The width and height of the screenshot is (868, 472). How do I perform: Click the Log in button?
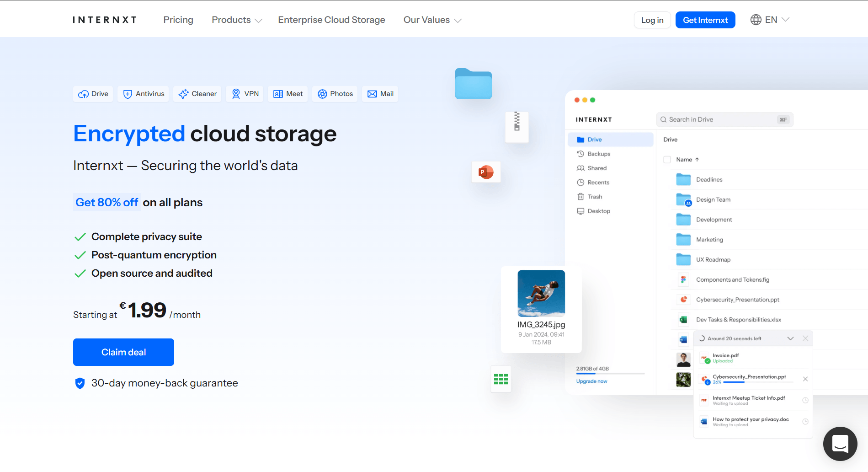pyautogui.click(x=652, y=20)
